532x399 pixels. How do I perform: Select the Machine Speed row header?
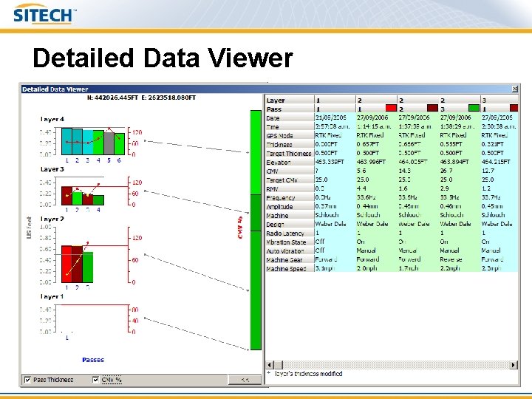(290, 268)
